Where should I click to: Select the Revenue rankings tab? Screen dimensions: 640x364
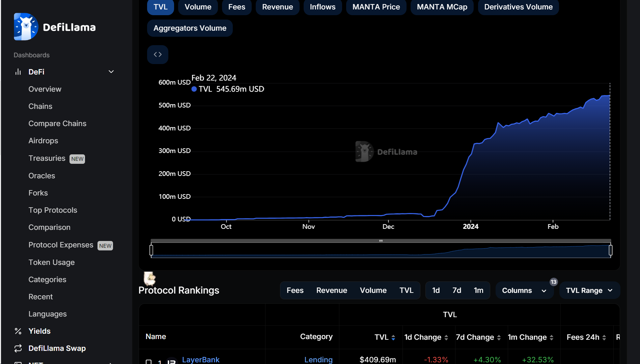332,291
